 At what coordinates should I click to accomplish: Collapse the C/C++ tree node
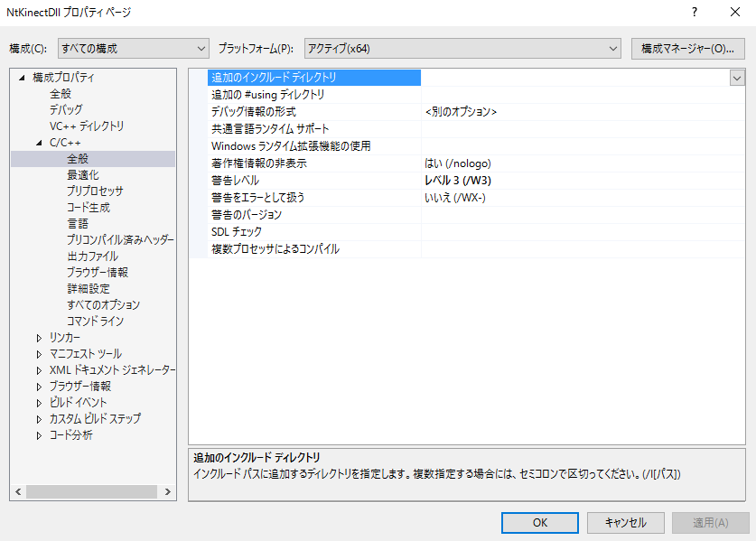coord(39,143)
